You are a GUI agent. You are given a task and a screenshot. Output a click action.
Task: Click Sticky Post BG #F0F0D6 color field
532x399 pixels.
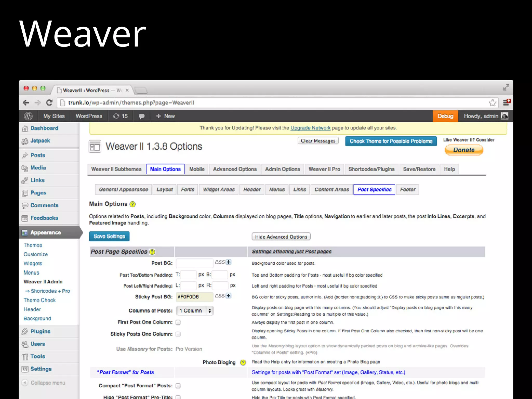coord(195,297)
